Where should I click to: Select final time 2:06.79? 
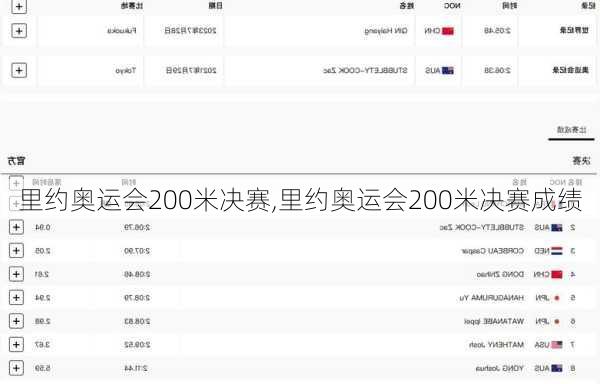pyautogui.click(x=137, y=228)
